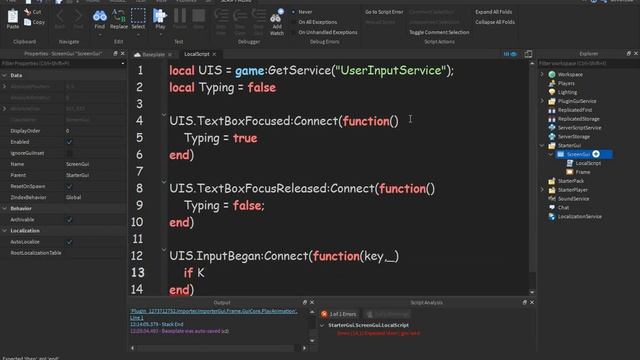Collapse StarterGui.ScreenGui.LocalScript entry in Script Analysis

click(x=322, y=325)
